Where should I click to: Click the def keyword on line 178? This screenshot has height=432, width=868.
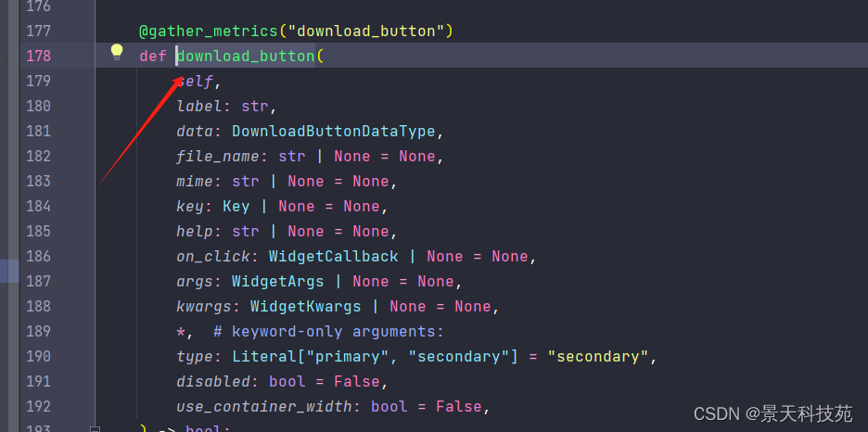pos(153,56)
